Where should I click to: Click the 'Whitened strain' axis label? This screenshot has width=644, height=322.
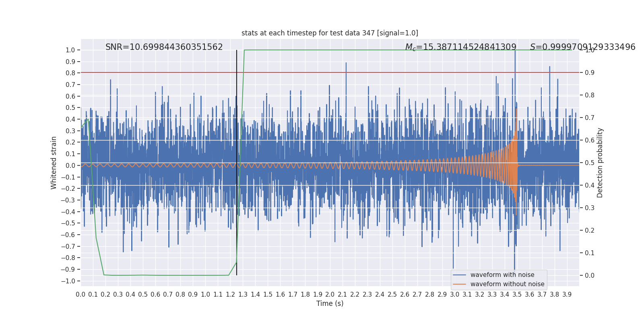[54, 163]
